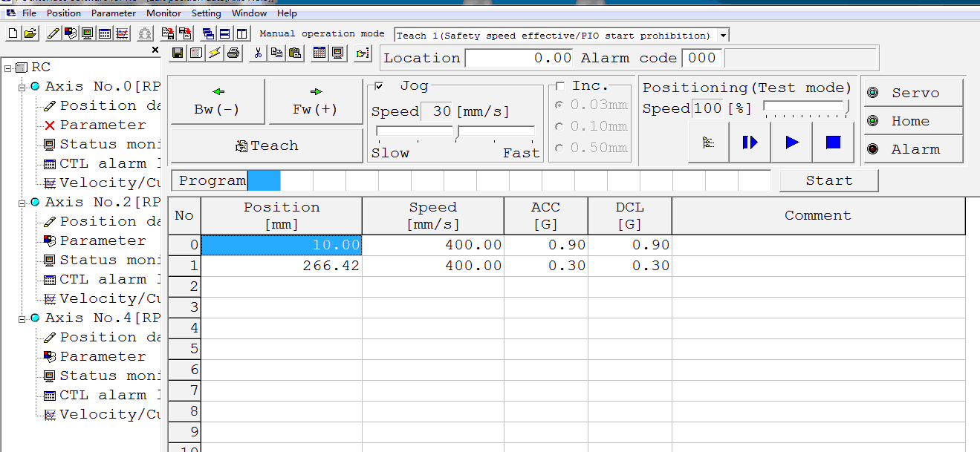Toggle the Servo on/off button
The height and width of the screenshot is (452, 980).
pos(913,93)
